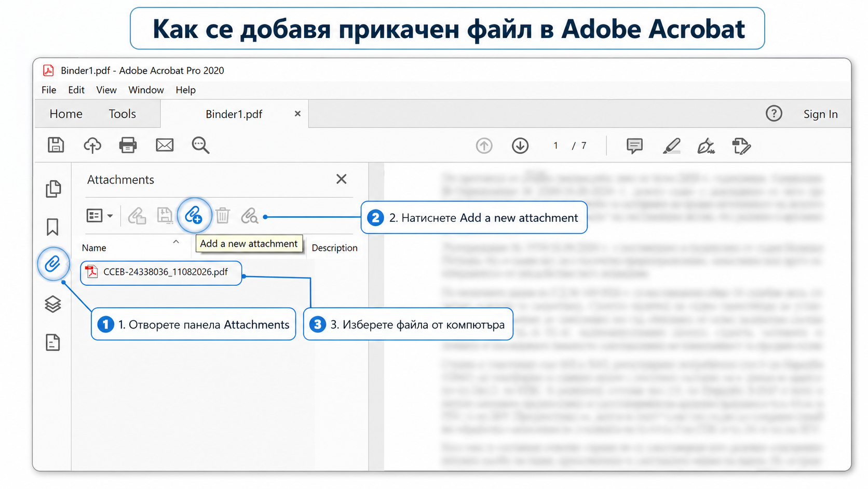
Task: Click Add a new attachment icon
Action: pyautogui.click(x=194, y=215)
